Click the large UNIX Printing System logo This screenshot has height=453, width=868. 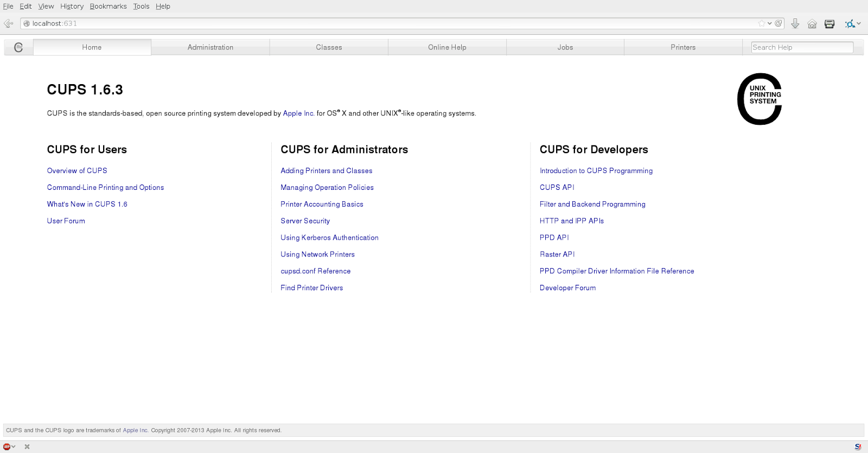[759, 99]
